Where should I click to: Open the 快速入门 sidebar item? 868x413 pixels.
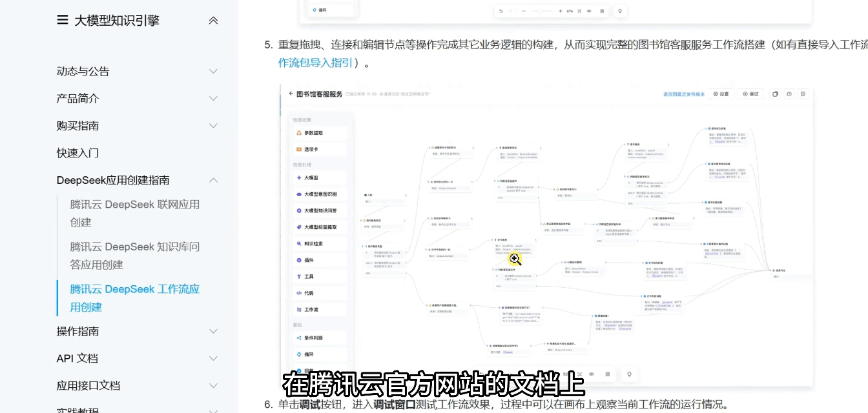point(77,153)
